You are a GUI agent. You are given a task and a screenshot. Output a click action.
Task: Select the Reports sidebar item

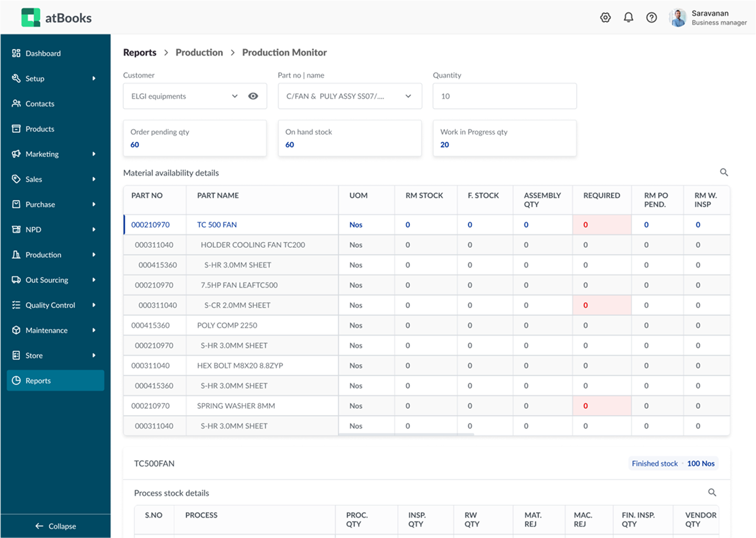tap(38, 381)
